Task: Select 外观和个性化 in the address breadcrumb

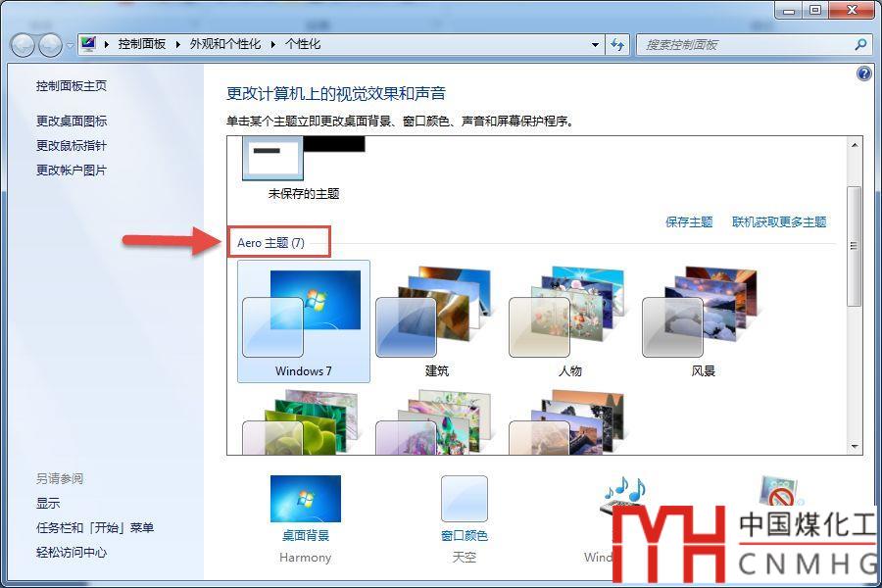Action: 225,44
